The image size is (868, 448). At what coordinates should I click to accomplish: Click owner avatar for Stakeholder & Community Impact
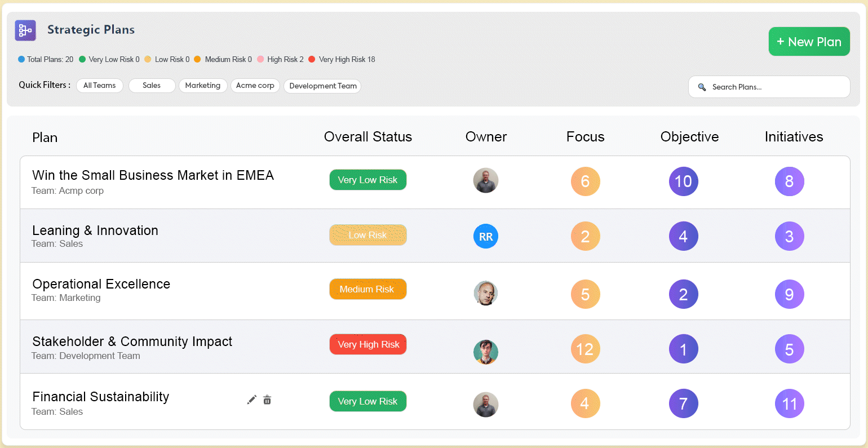click(486, 352)
